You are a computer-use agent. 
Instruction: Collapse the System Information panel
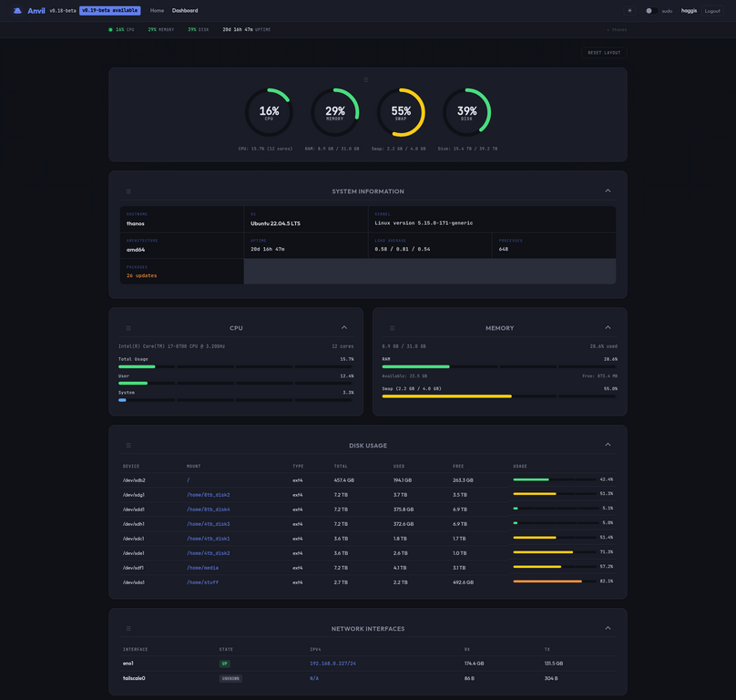(608, 190)
